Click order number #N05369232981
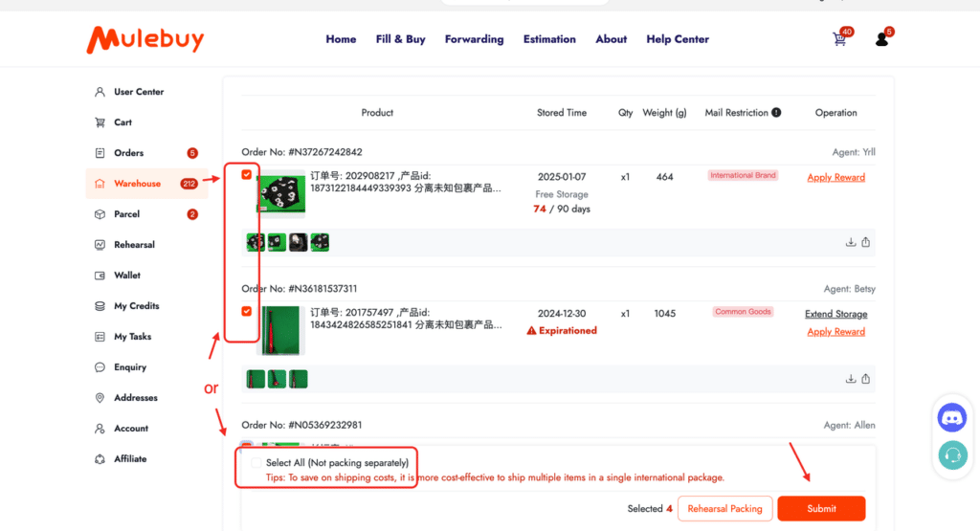This screenshot has width=980, height=531. (325, 426)
